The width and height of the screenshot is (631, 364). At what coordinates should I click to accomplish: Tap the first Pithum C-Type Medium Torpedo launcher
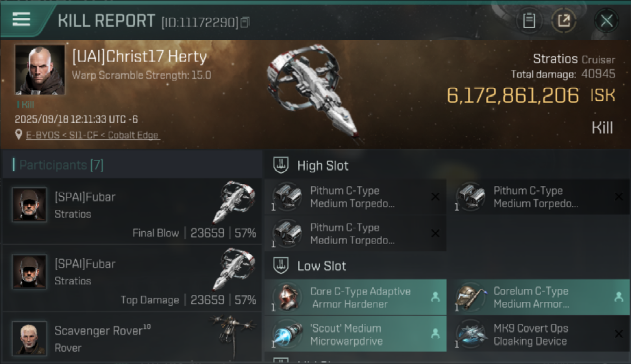pos(355,197)
